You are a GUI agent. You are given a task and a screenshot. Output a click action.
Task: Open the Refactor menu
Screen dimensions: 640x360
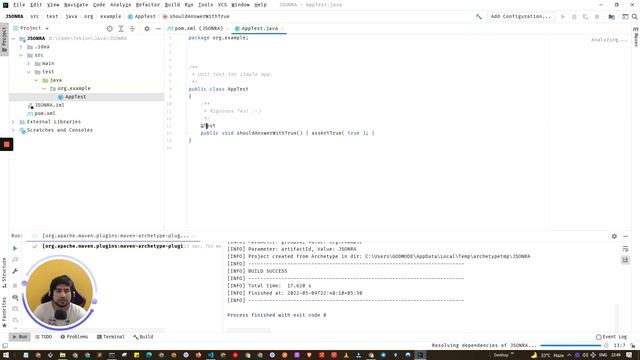[148, 5]
